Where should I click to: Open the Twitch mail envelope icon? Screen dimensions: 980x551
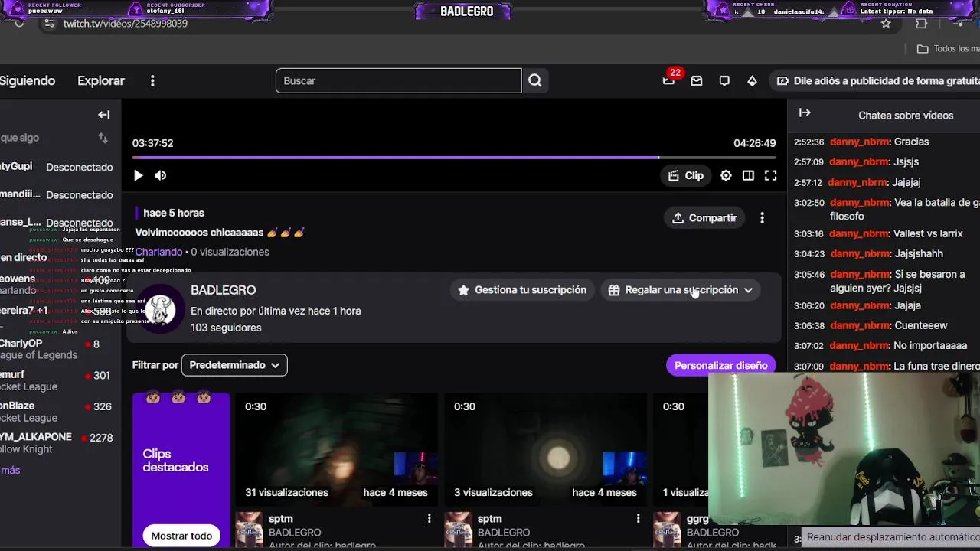697,80
